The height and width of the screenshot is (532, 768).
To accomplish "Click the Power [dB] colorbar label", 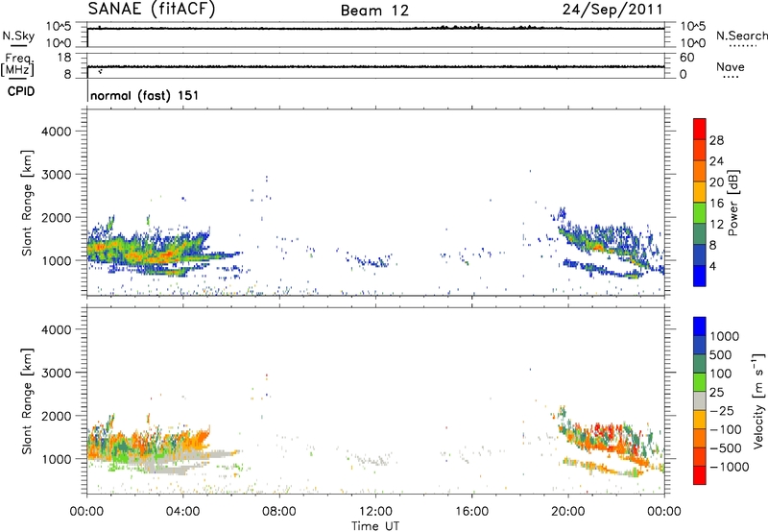I will click(732, 203).
